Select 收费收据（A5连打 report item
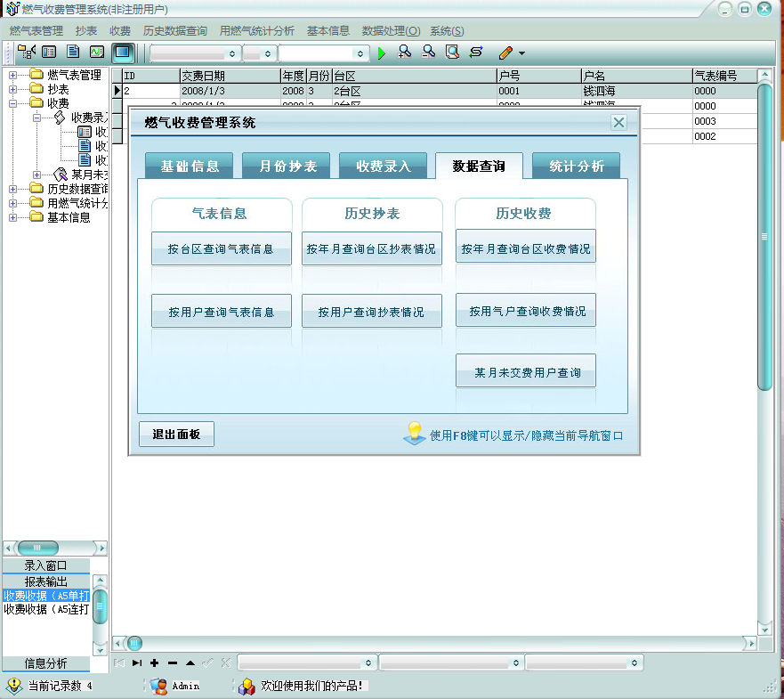This screenshot has width=784, height=699. [x=46, y=609]
